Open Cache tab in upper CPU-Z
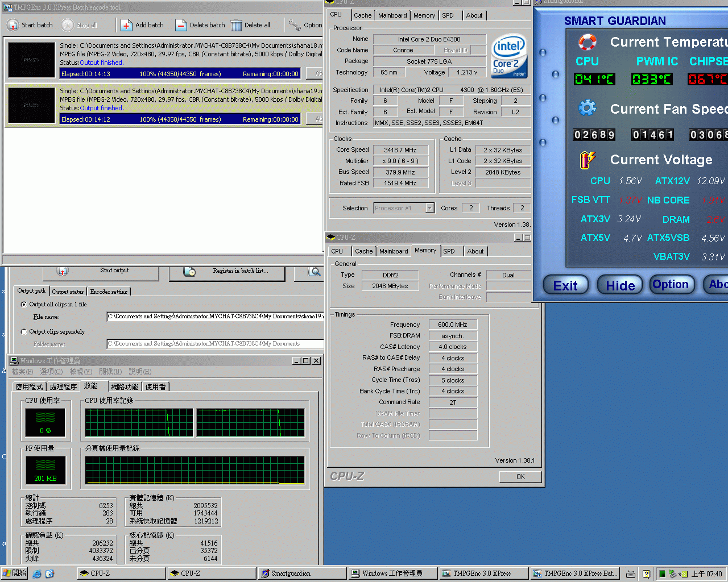Viewport: 728px width, 582px height. tap(363, 16)
